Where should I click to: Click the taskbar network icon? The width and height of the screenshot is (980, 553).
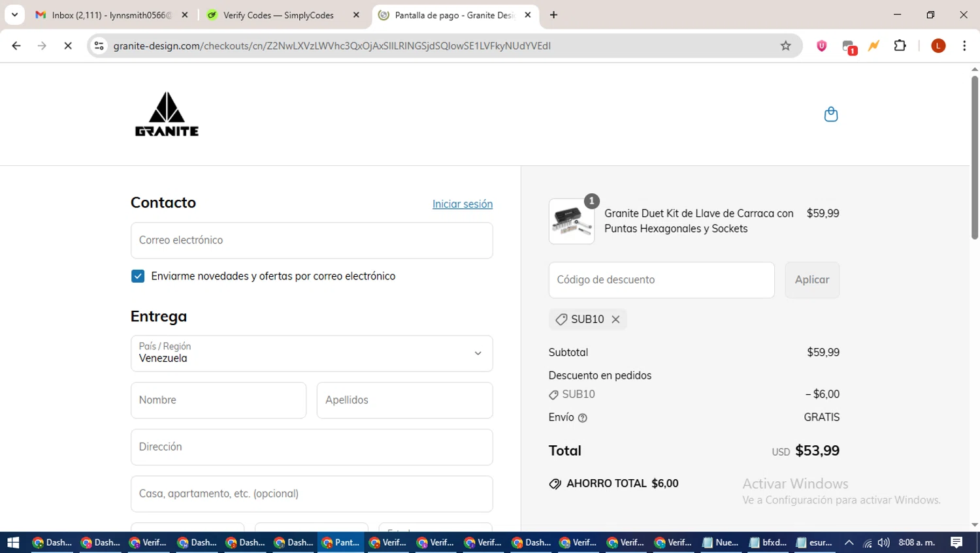pyautogui.click(x=867, y=543)
